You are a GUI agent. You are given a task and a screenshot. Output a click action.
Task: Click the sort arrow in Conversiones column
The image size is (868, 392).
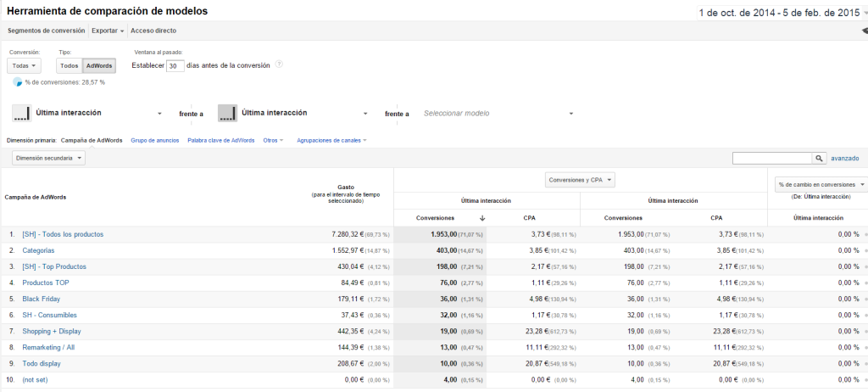click(x=481, y=218)
